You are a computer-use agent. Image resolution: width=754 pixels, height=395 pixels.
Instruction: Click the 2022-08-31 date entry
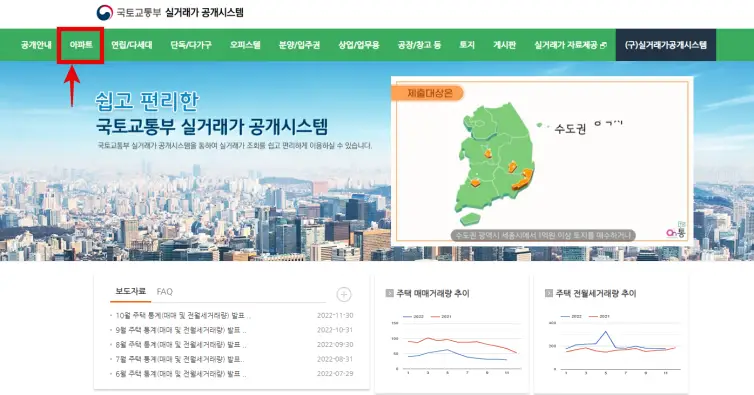point(335,359)
